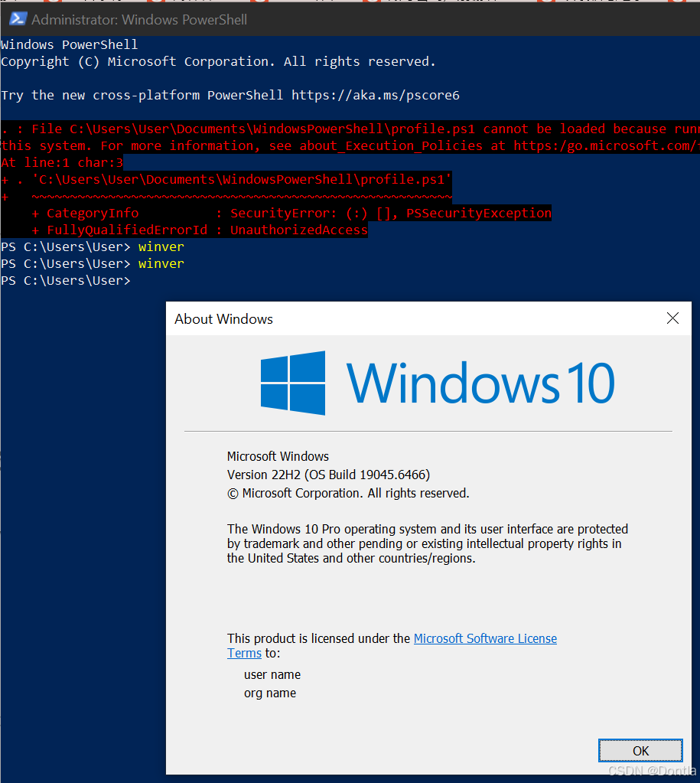
Task: Click OK in the About Windows dialog
Action: click(640, 751)
